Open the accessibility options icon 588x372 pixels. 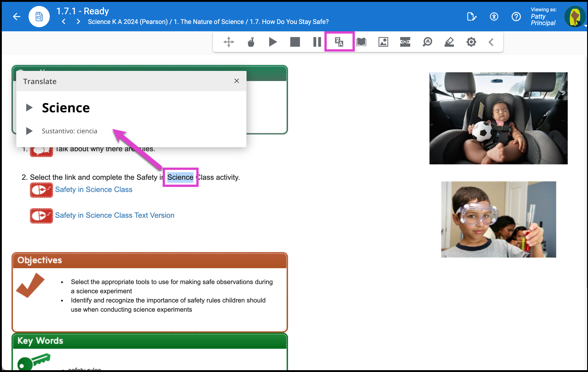pyautogui.click(x=494, y=17)
